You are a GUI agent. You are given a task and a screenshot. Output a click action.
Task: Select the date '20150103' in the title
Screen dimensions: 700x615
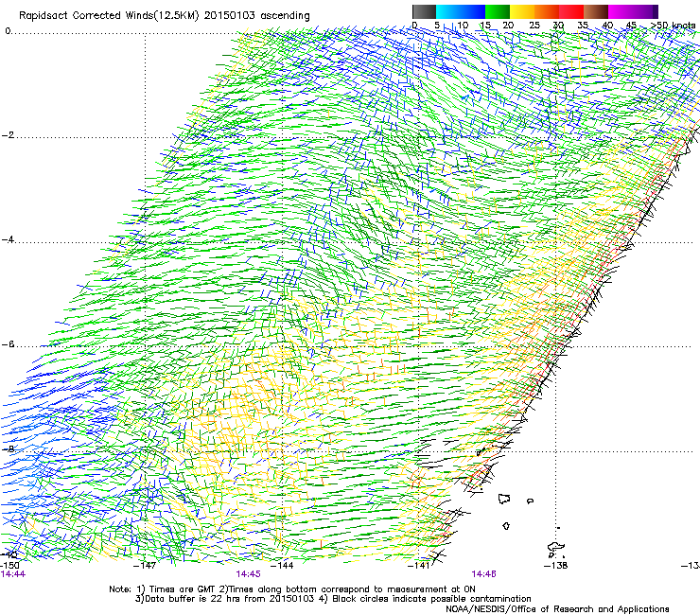(x=229, y=15)
